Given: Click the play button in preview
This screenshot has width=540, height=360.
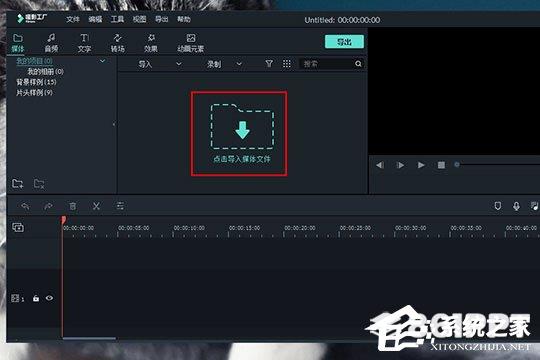Looking at the screenshot, I should click(421, 165).
